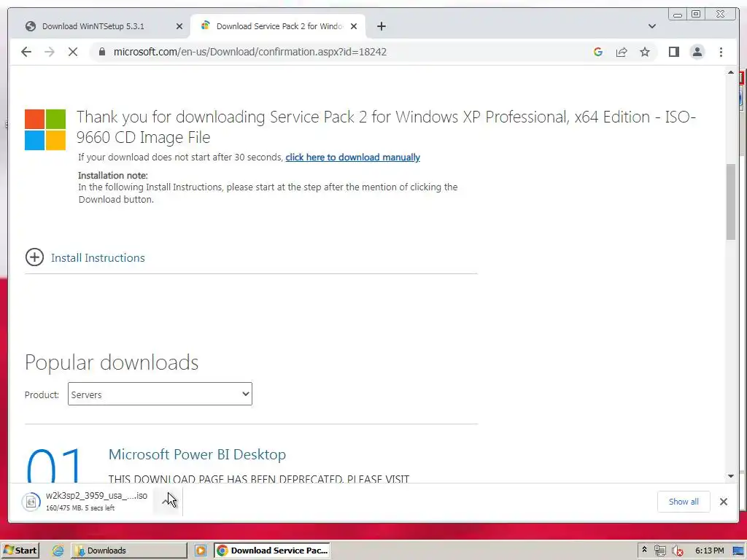Viewport: 747px width, 560px height.
Task: Show hidden system tray icons
Action: pos(644,550)
